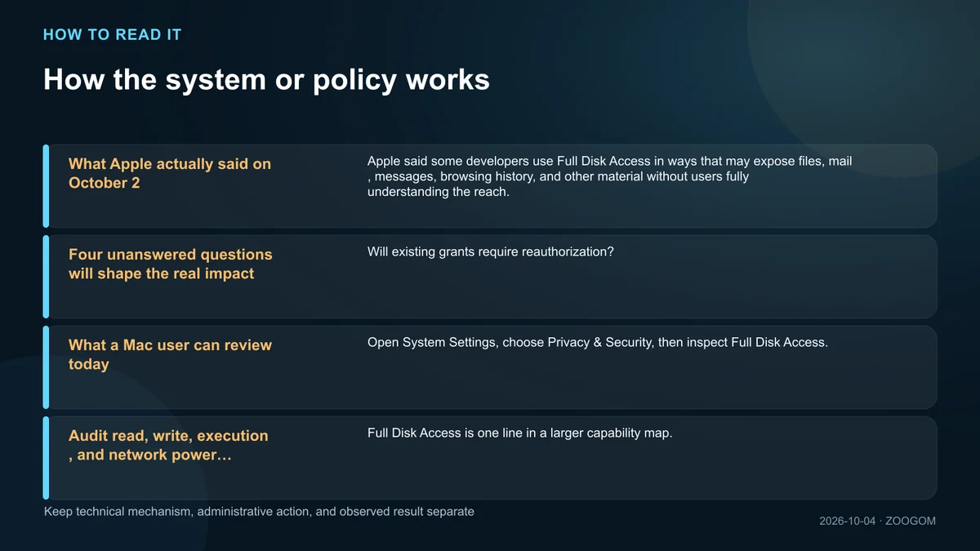Select the paragraph starting "Apple said some developers"
Screen dimensions: 980x551
tap(610, 176)
